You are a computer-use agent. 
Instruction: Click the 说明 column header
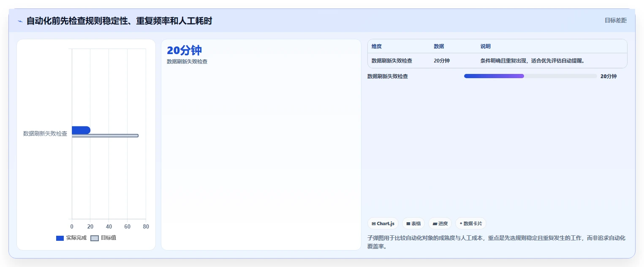point(486,46)
